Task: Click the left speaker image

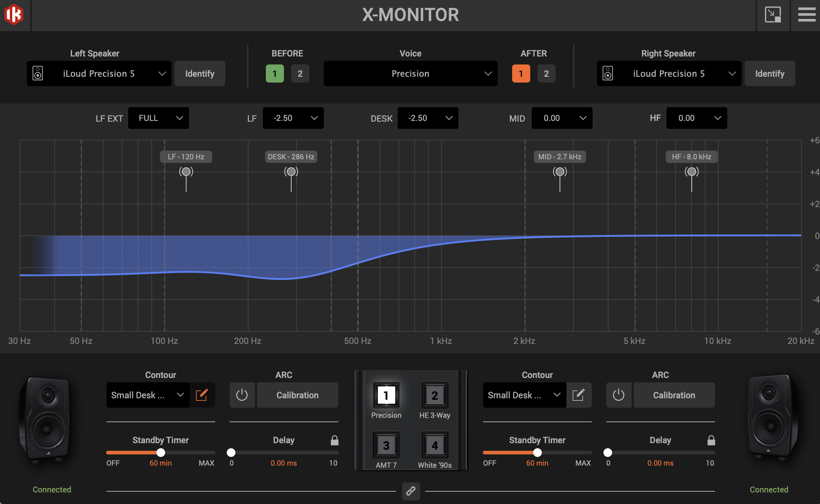Action: [45, 419]
